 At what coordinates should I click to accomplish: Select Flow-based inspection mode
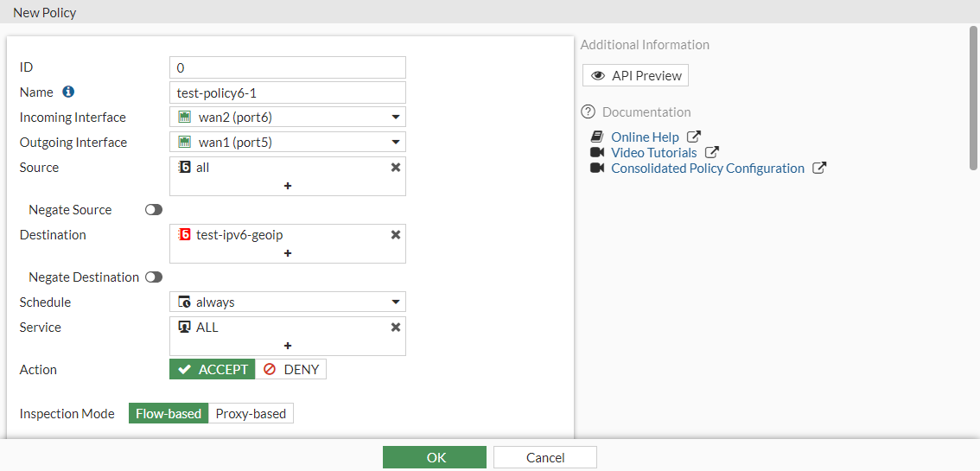(169, 414)
